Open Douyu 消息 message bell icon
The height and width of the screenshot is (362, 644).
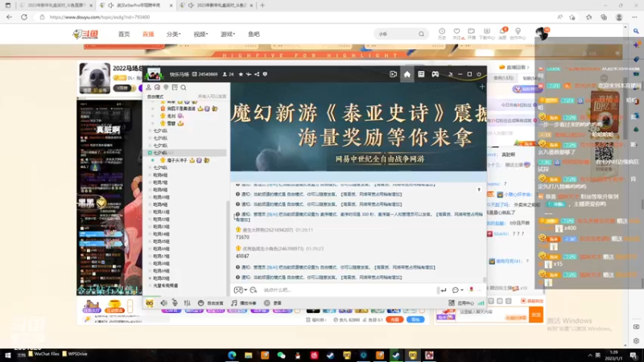502,34
